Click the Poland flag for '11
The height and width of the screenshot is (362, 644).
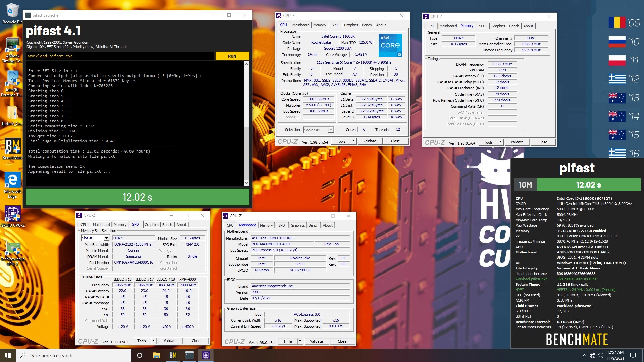tap(617, 60)
